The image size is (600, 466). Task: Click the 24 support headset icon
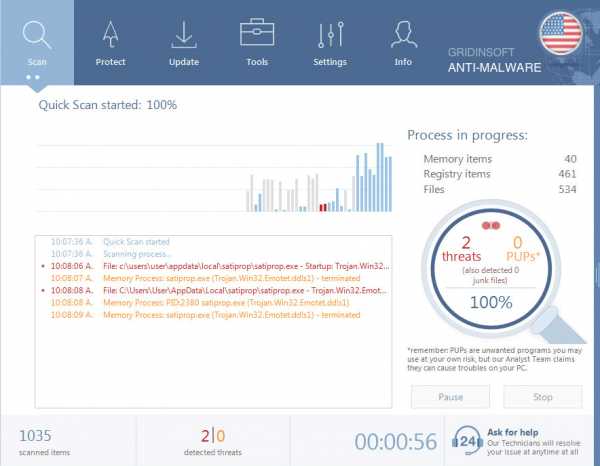(467, 440)
